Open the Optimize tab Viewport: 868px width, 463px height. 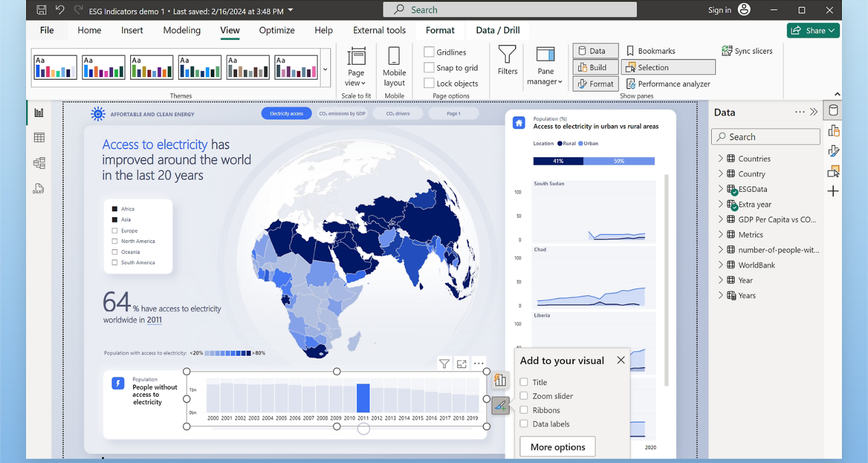277,30
